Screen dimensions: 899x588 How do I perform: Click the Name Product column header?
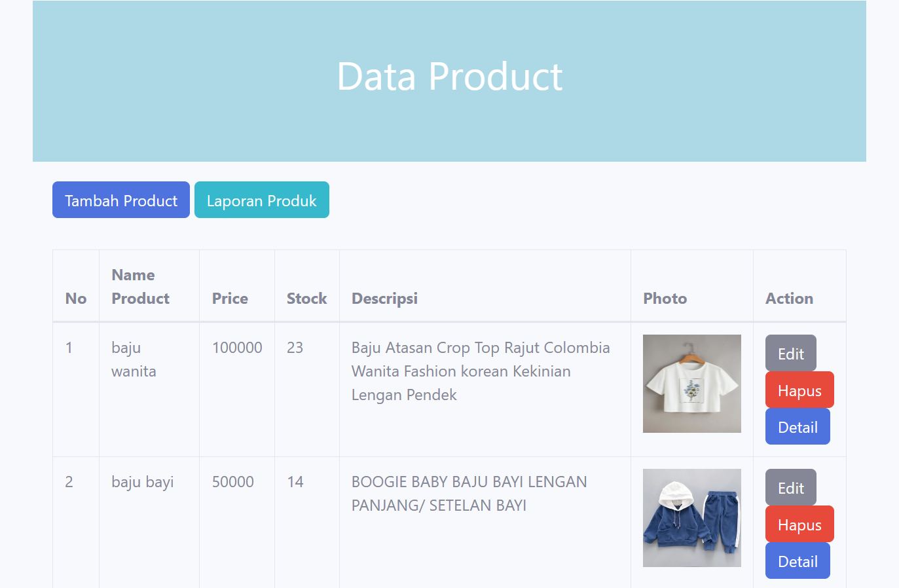140,287
